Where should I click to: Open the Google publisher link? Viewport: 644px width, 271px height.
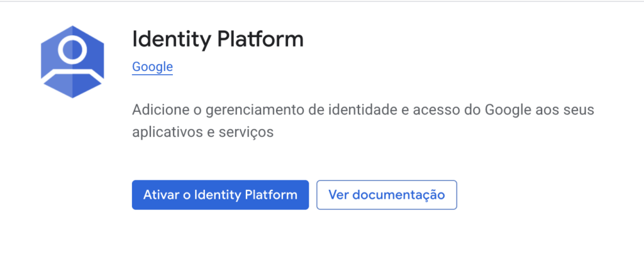point(152,67)
